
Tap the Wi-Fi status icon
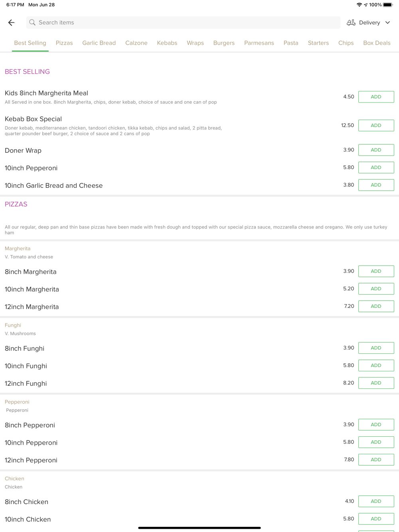(x=359, y=5)
